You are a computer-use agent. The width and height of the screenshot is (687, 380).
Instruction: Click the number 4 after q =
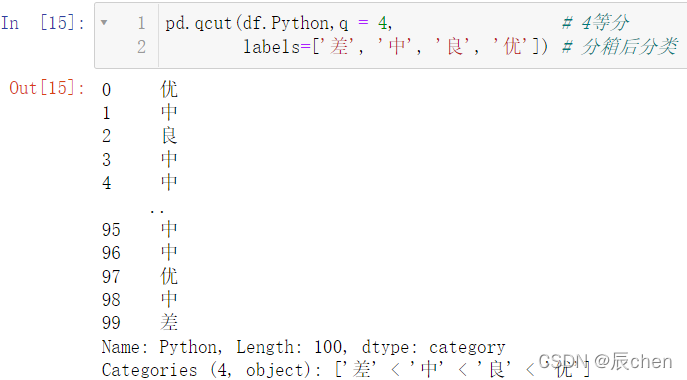[x=382, y=23]
